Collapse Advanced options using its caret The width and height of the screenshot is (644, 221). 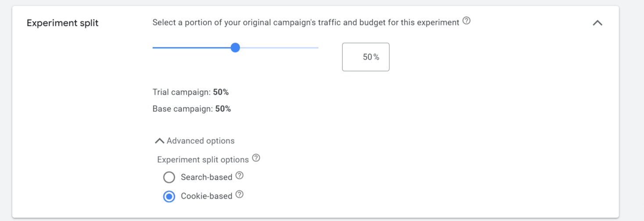pos(160,141)
